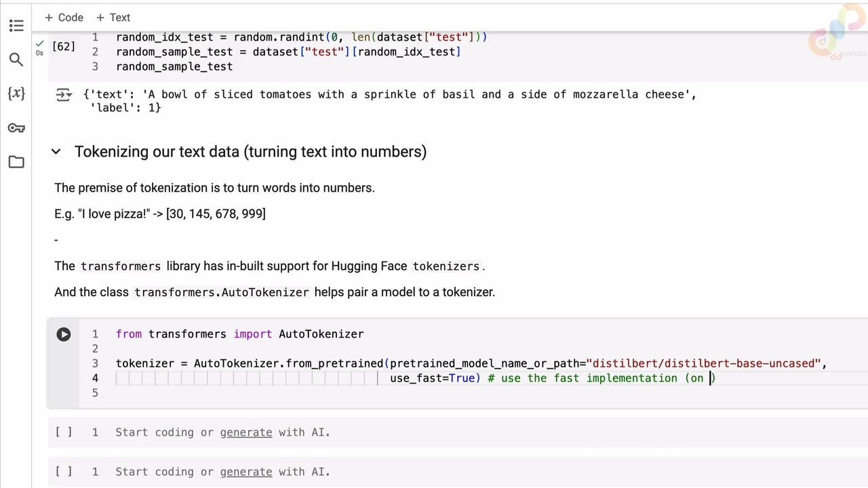
Task: Add a new Code cell
Action: (64, 18)
